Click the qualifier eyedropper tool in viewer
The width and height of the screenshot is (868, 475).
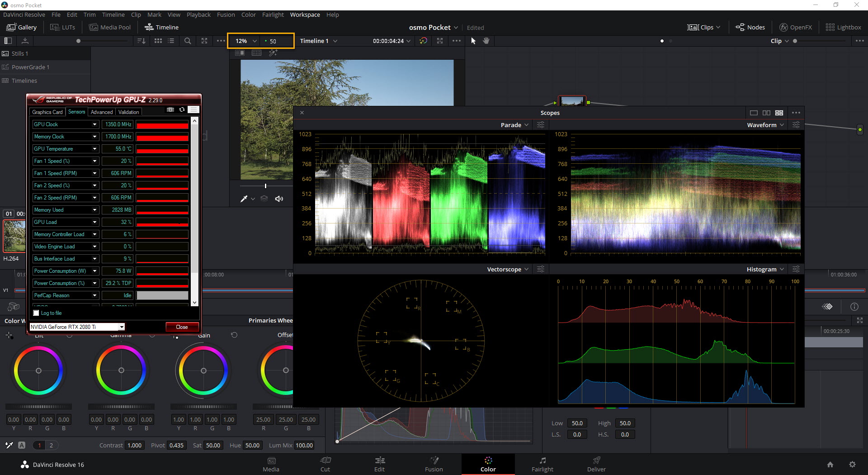(244, 199)
